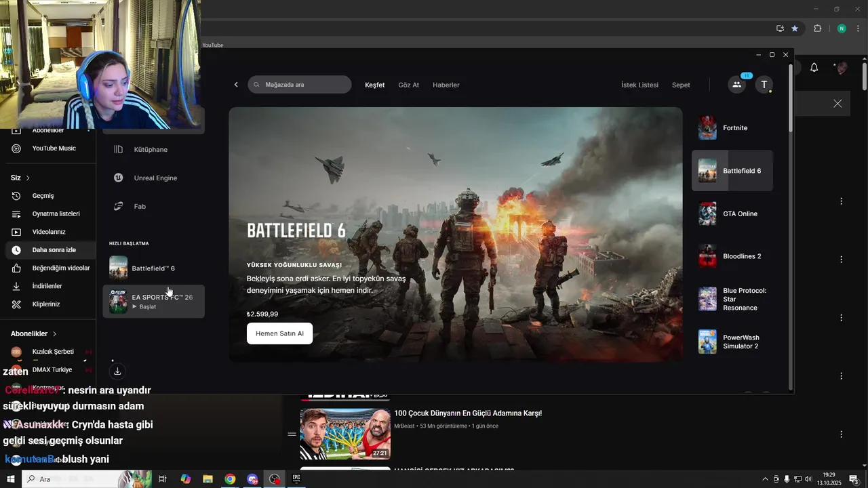Open Copilot from the taskbar
This screenshot has width=868, height=488.
186,479
